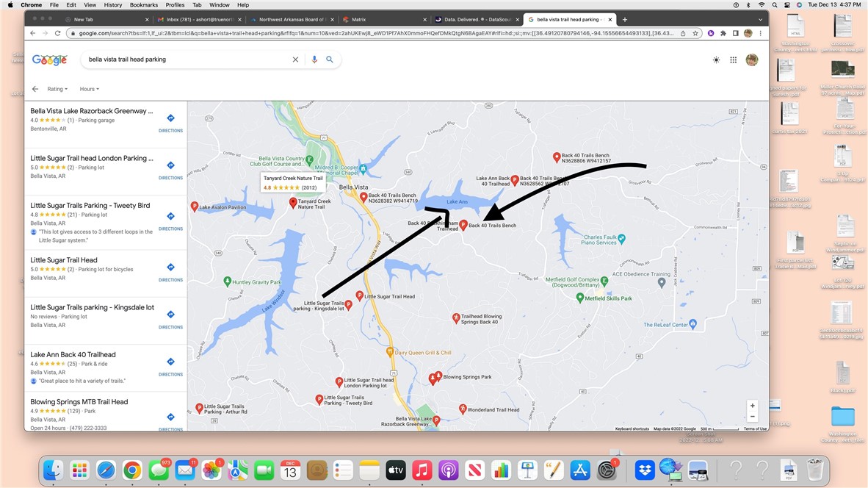Image resolution: width=868 pixels, height=488 pixels.
Task: Switch to the Inbox Gmail tab
Action: click(199, 19)
